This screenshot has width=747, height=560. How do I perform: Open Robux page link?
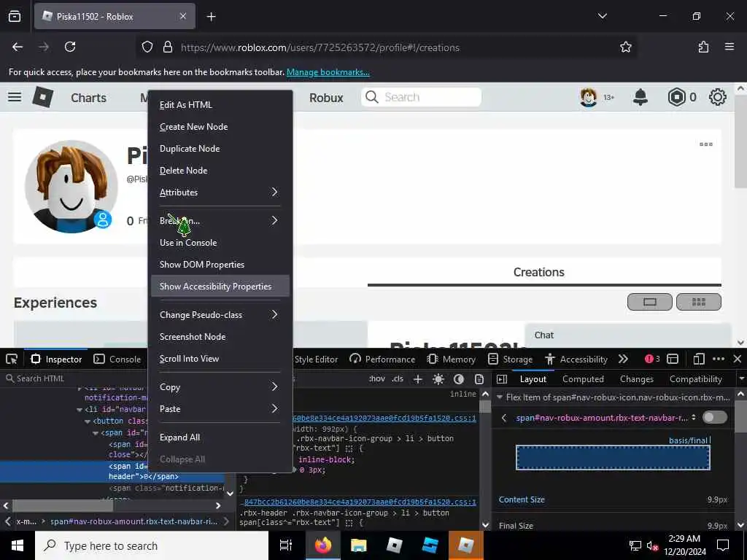pos(326,98)
